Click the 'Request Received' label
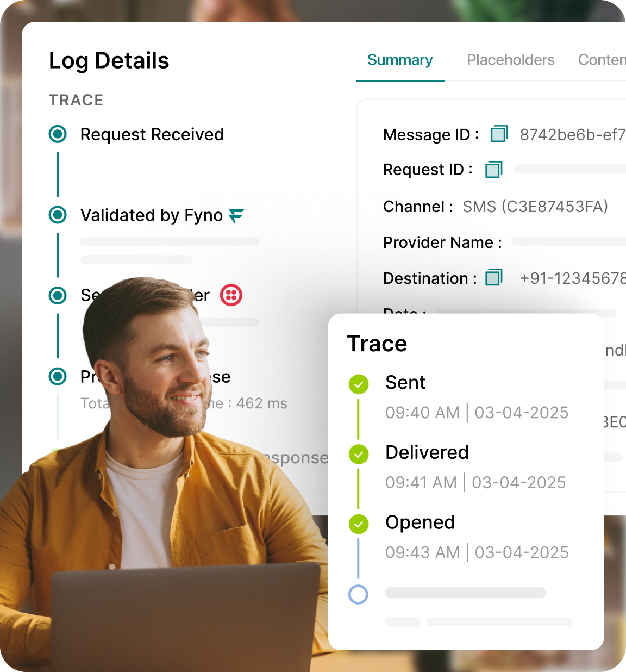The height and width of the screenshot is (672, 626). [152, 134]
